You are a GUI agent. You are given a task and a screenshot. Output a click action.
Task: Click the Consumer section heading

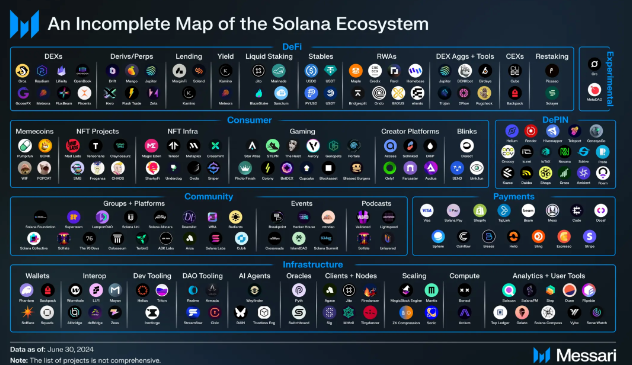click(249, 120)
